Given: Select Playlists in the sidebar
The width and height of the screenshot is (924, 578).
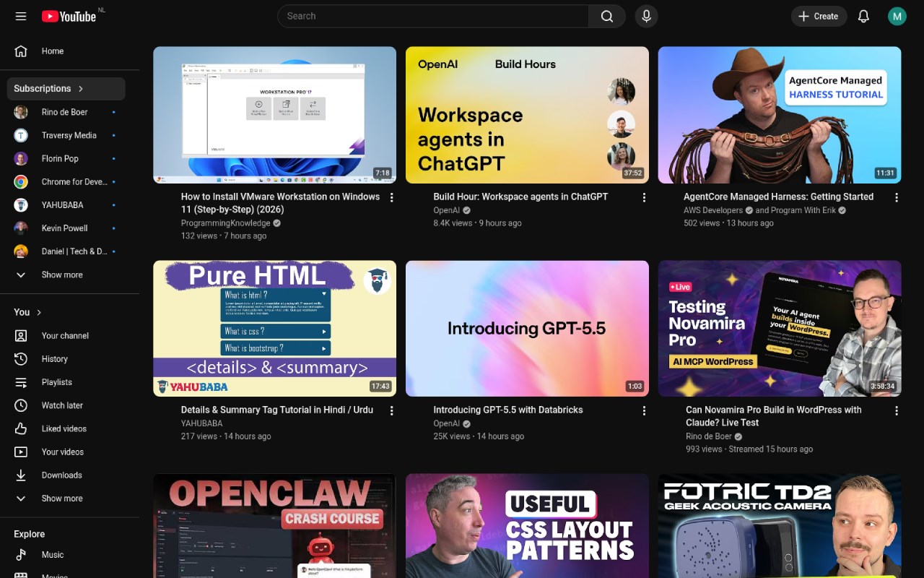Looking at the screenshot, I should click(66, 382).
